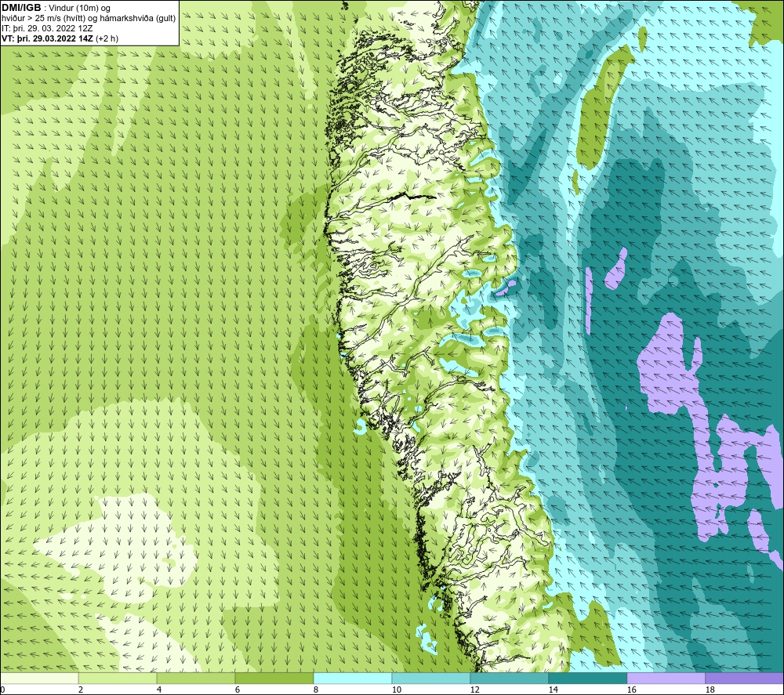Select the dark green 6–8 m/s swatch
The image size is (784, 695).
(x=274, y=678)
